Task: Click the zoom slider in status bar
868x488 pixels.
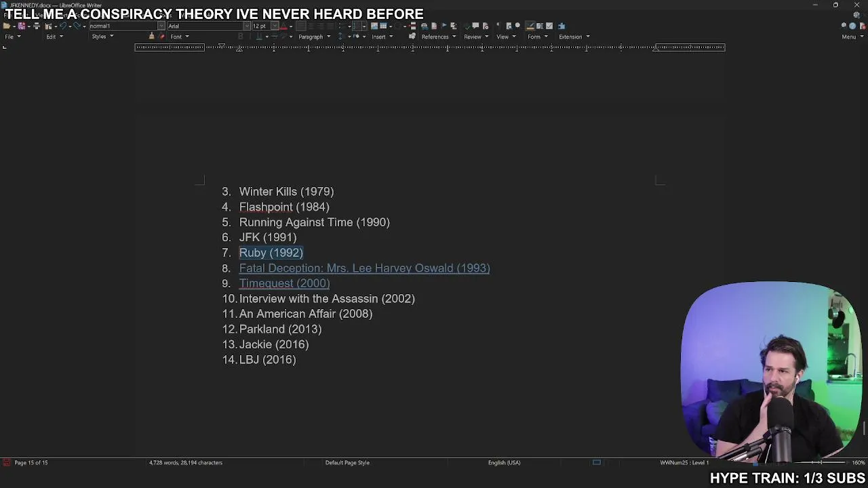Action: 821,462
